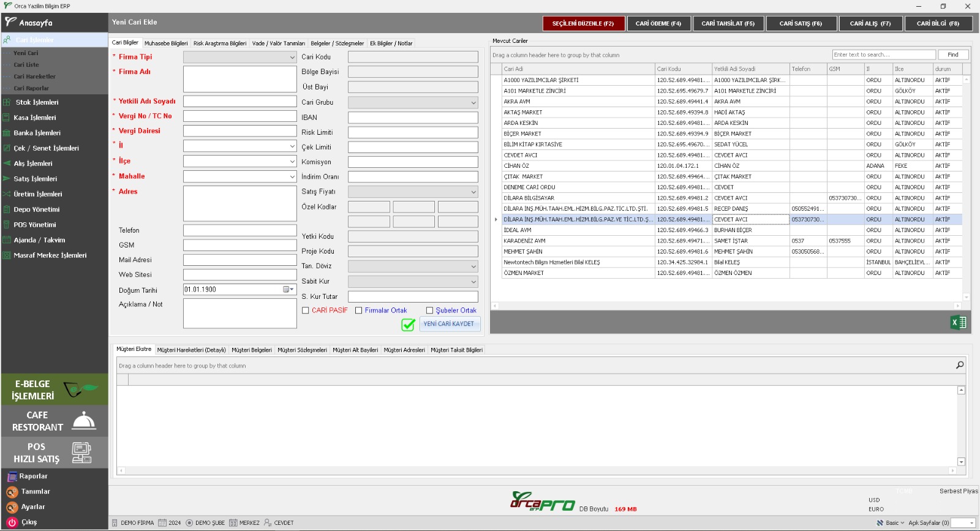Open the Doğum Tarihi date picker
This screenshot has height=531, width=980.
click(287, 290)
